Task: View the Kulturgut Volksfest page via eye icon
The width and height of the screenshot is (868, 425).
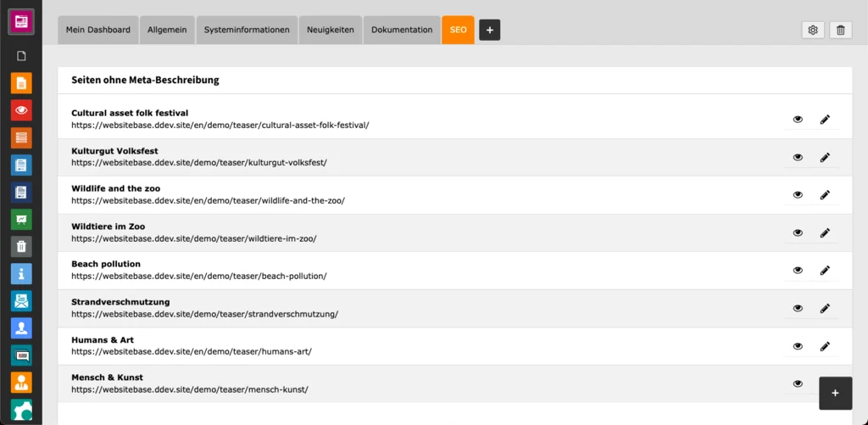Action: (798, 158)
